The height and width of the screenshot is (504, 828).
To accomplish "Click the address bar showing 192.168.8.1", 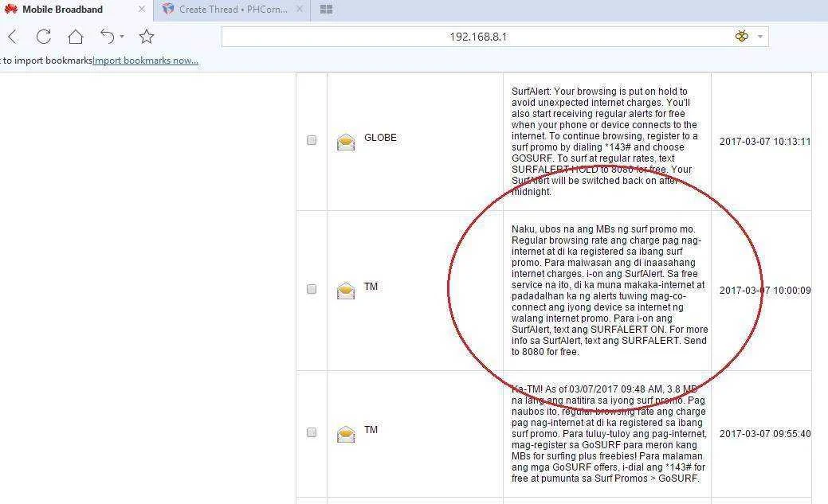I will (477, 37).
